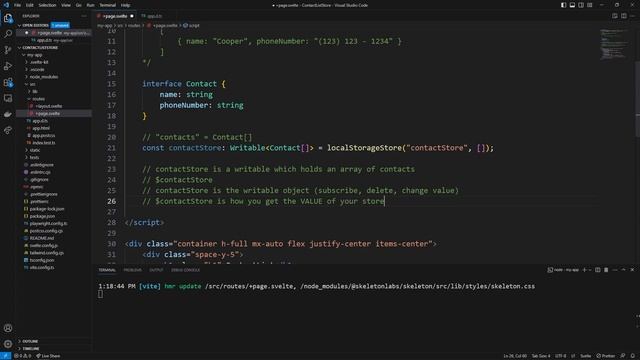Select the Terminal panel tab
The width and height of the screenshot is (640, 360).
[107, 270]
